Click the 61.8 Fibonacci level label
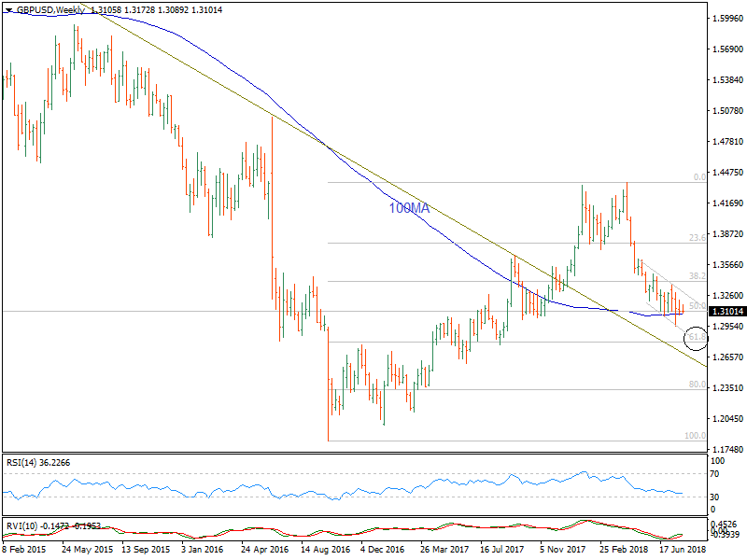The height and width of the screenshot is (560, 747). point(698,337)
